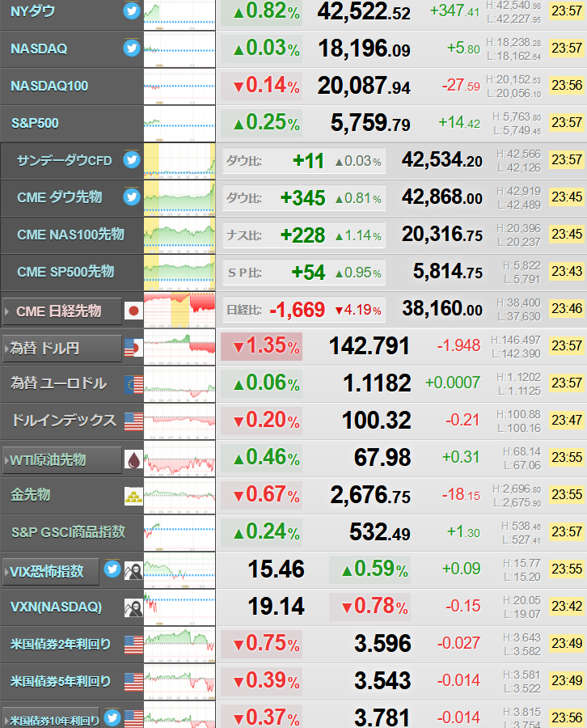Click Twitter icon on 米国債券10年利回り row

[x=112, y=717]
